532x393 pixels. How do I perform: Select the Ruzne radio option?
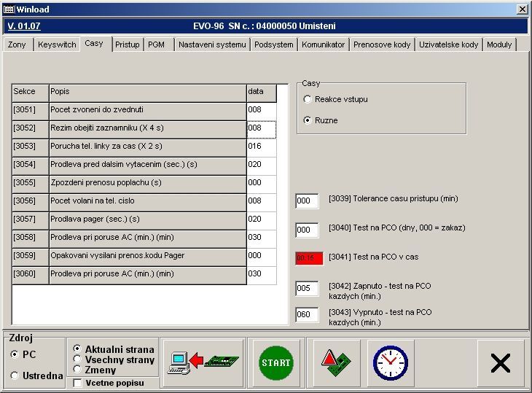308,120
